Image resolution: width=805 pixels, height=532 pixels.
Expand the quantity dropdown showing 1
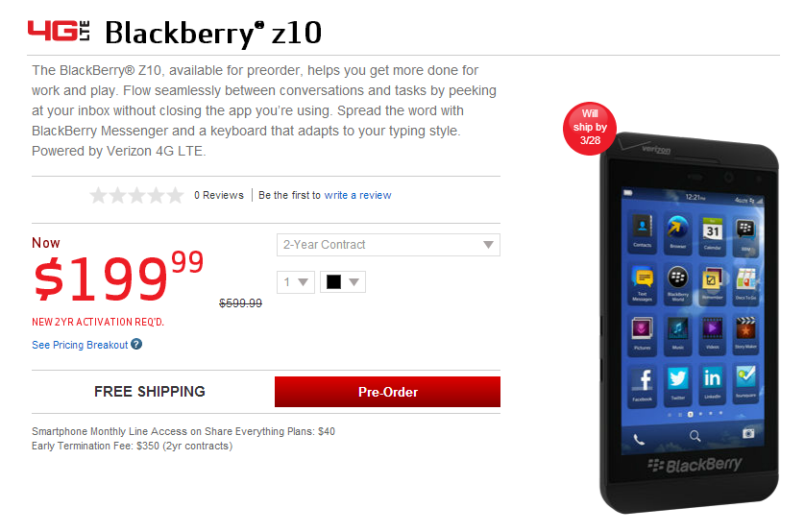click(296, 282)
